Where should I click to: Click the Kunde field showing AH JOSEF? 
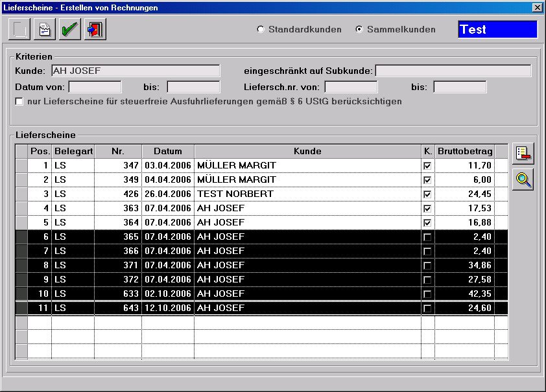136,70
